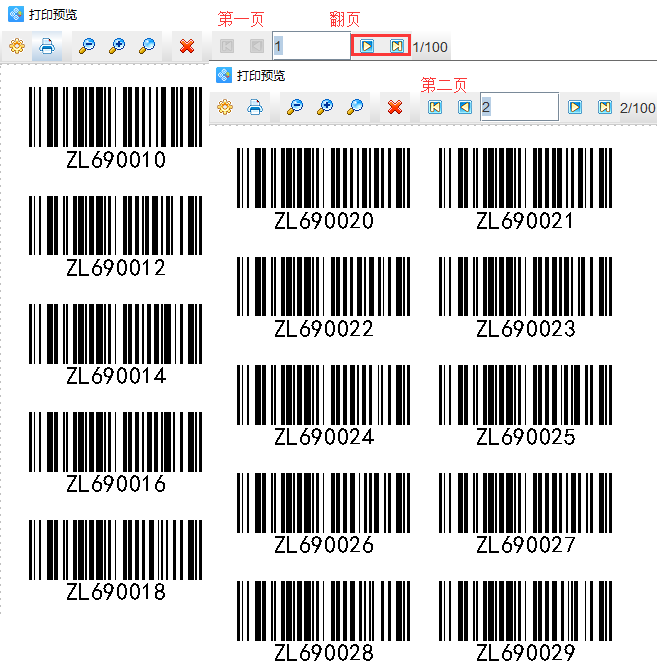This screenshot has width=657, height=668.
Task: Print from second preview window toolbar
Action: [255, 107]
